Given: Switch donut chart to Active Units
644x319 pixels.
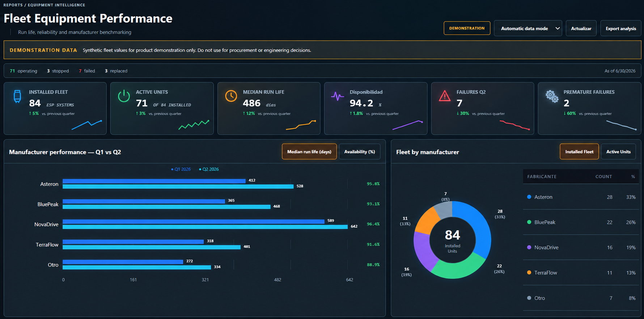Looking at the screenshot, I should click(618, 152).
